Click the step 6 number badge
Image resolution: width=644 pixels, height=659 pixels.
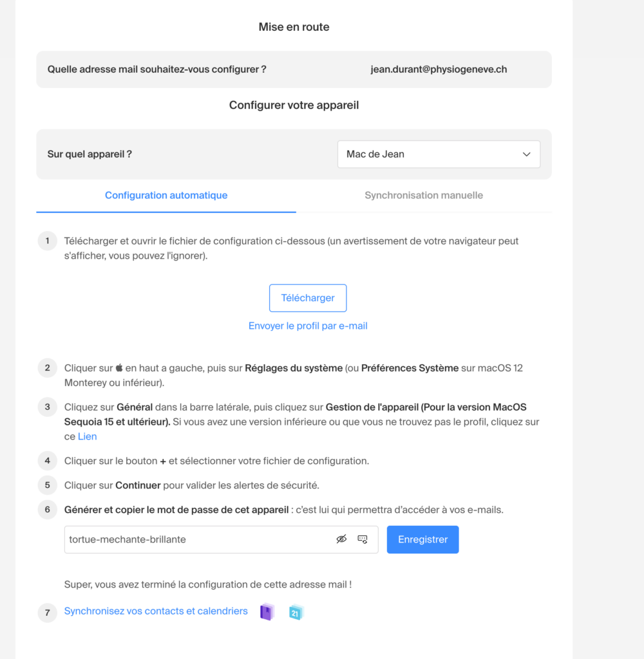(x=48, y=510)
